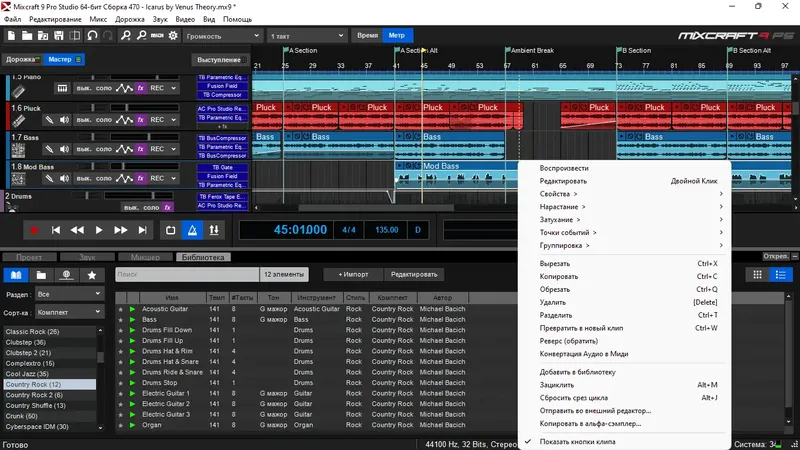
Task: Click the zoom out magnifier icon
Action: click(x=141, y=36)
